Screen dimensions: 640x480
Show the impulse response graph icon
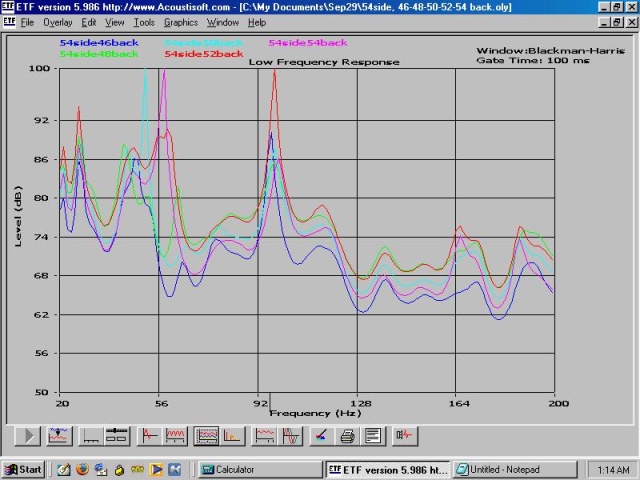(149, 436)
